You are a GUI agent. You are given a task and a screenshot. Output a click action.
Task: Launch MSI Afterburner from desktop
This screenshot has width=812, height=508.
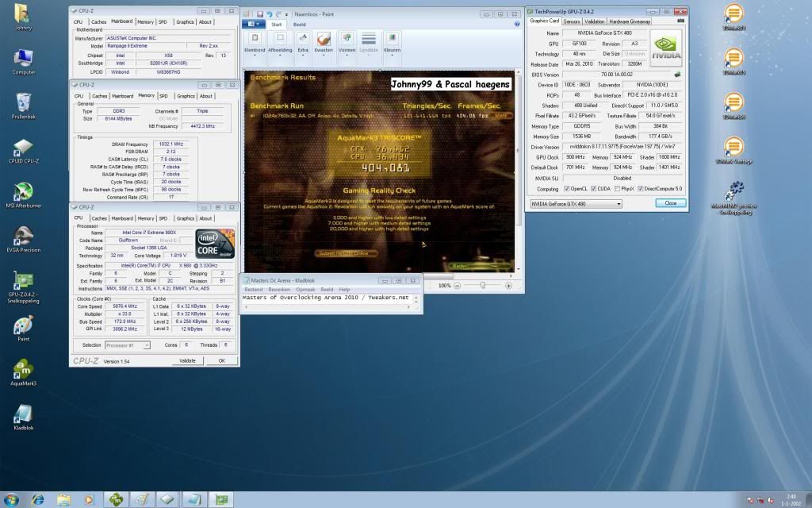pyautogui.click(x=23, y=194)
